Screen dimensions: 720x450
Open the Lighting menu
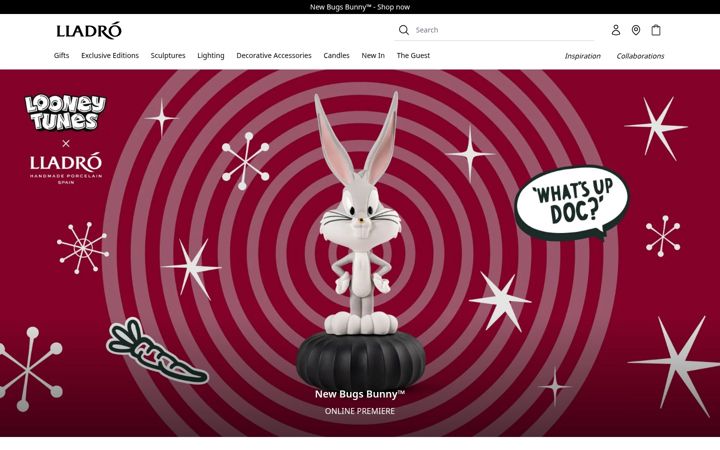(x=211, y=56)
